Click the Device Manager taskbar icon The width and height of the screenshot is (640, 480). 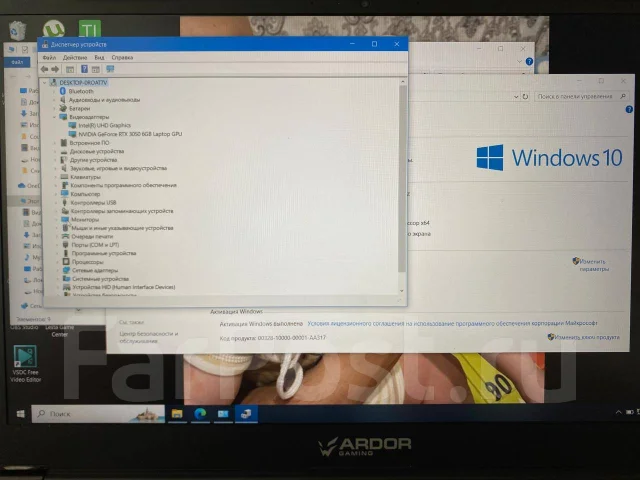pos(246,414)
